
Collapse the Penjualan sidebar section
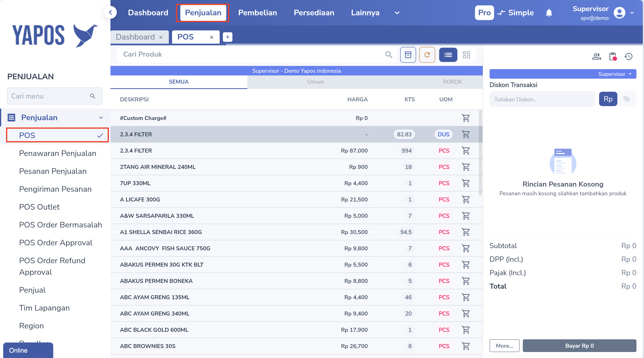101,117
